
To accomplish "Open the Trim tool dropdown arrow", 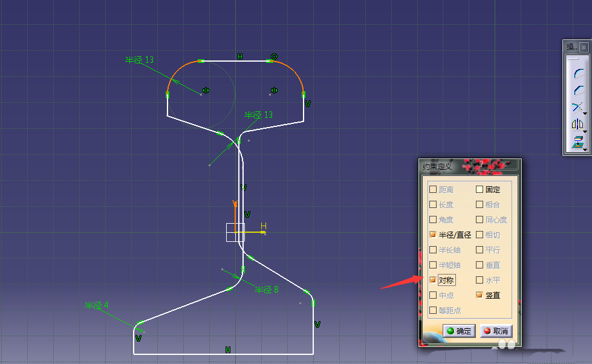I will pyautogui.click(x=585, y=113).
